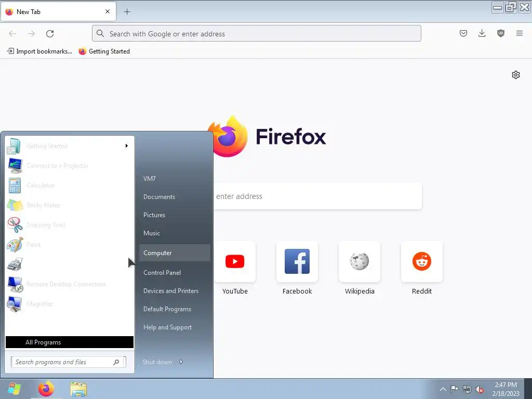This screenshot has height=399, width=532.
Task: Open Getting Started in Start menu
Action: 70,146
